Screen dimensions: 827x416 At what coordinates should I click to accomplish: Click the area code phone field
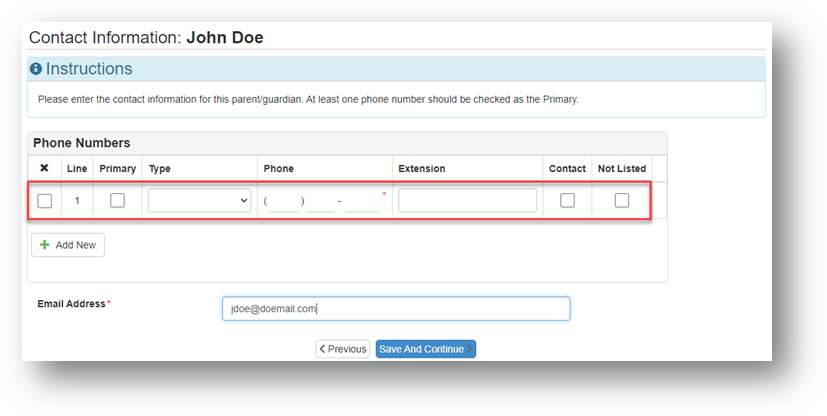pyautogui.click(x=284, y=201)
